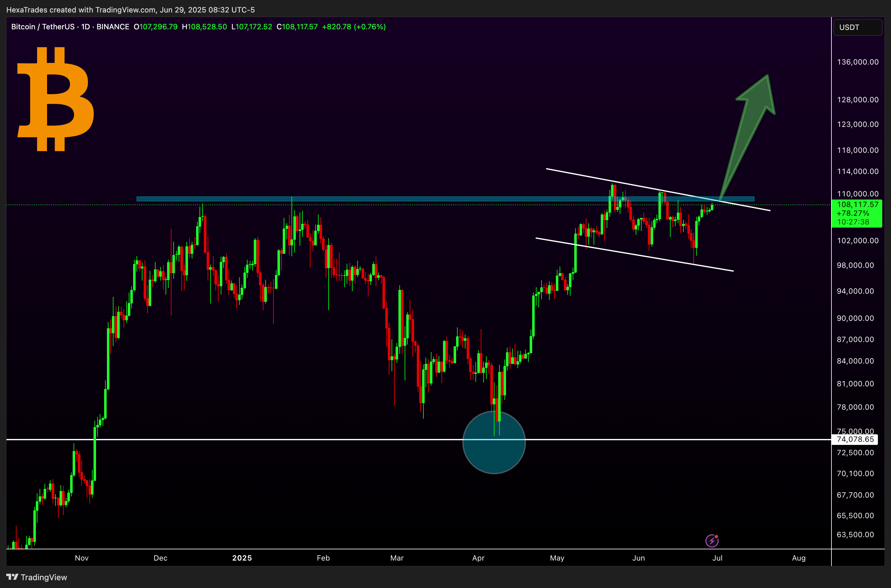Click the 128,000.00 price axis label
891x588 pixels.
858,100
